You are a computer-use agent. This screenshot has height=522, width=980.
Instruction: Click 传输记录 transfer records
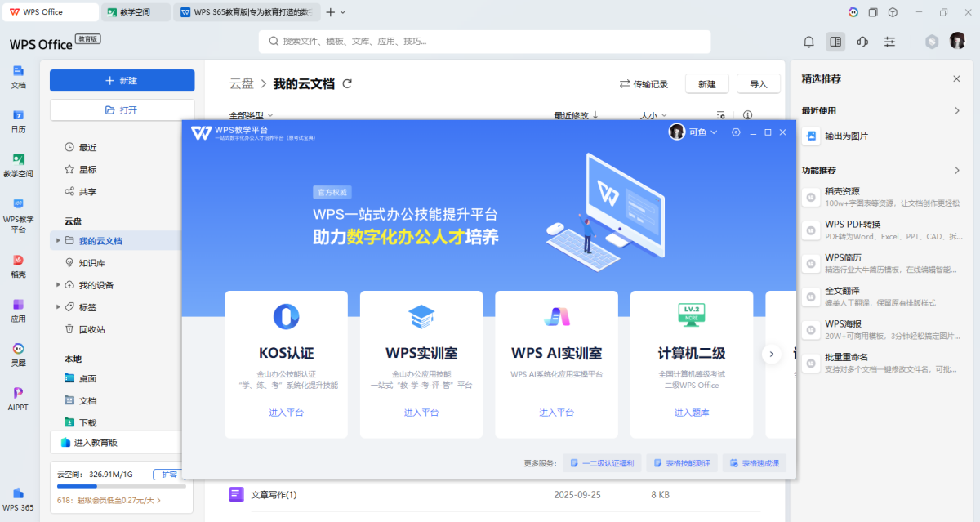point(644,83)
